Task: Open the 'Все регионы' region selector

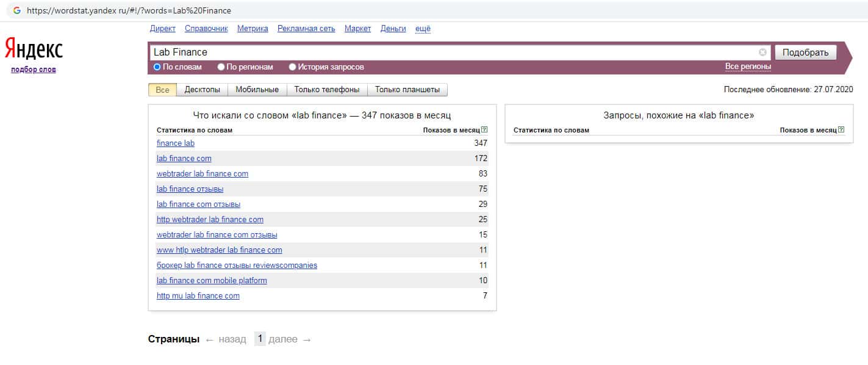Action: click(x=748, y=67)
